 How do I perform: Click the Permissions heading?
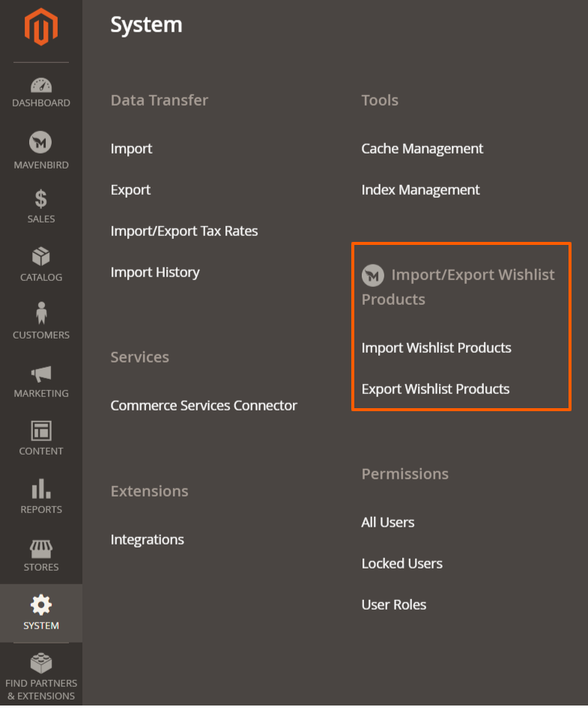tap(404, 474)
